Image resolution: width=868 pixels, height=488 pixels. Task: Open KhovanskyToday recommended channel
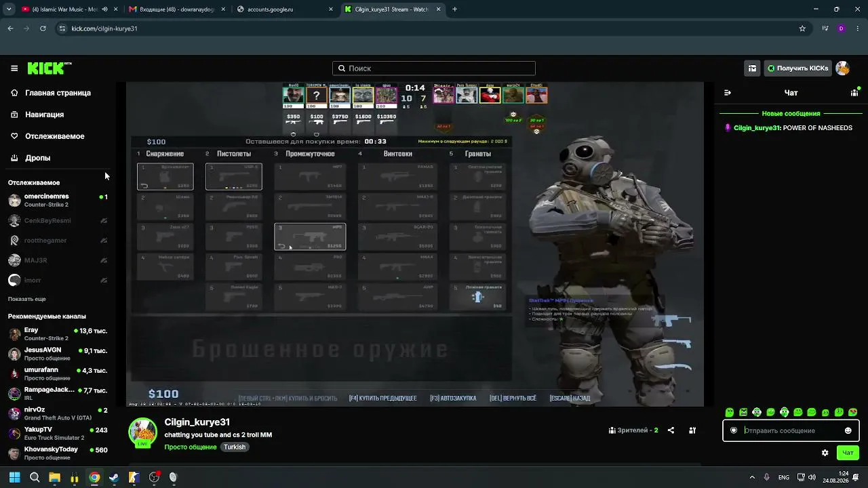coord(58,453)
